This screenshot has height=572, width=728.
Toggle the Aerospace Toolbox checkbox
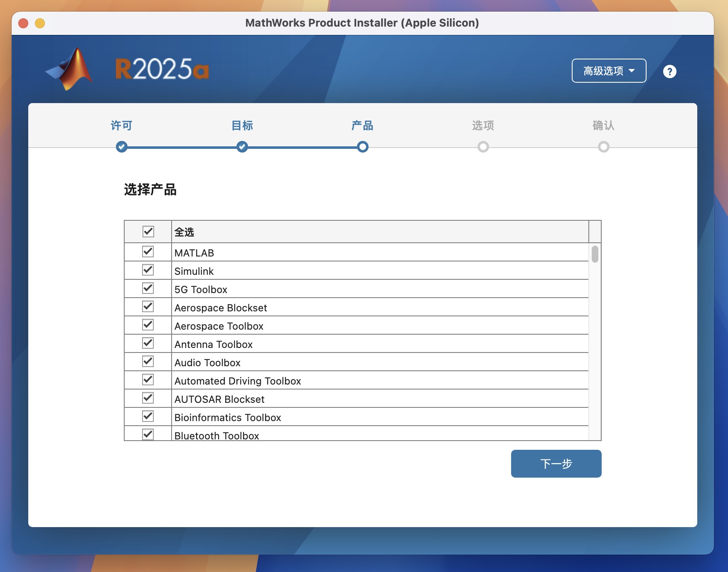coord(148,325)
